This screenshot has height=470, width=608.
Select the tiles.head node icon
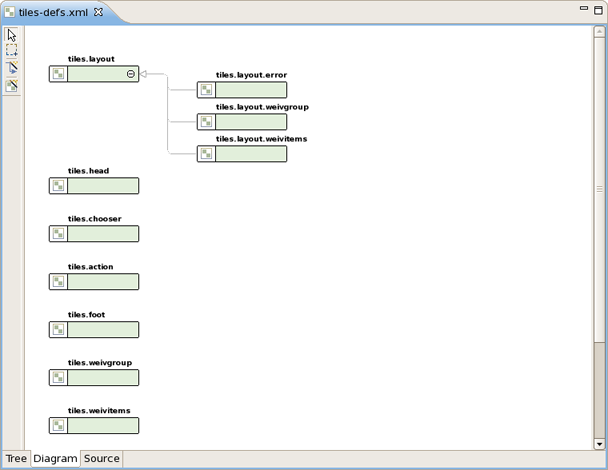click(59, 186)
